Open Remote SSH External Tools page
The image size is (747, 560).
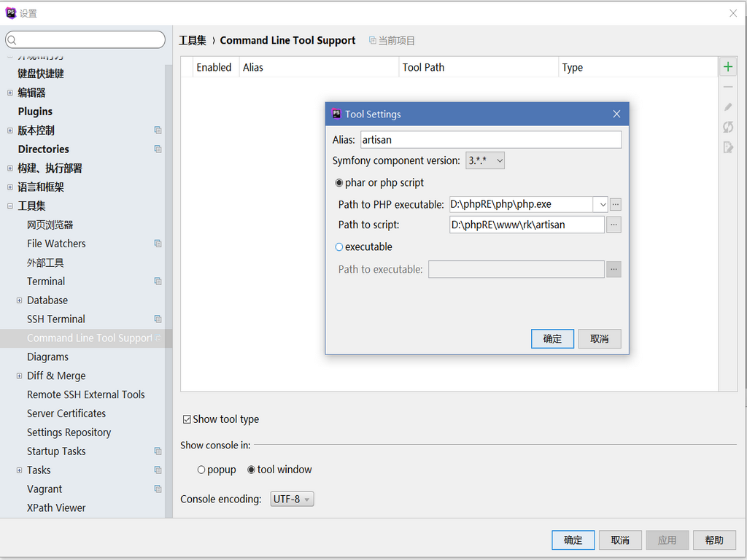pos(86,394)
